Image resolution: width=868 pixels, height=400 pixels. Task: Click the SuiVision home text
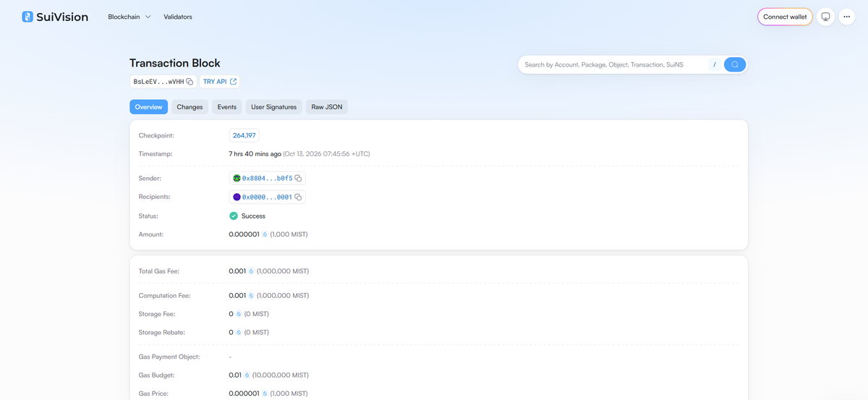pyautogui.click(x=62, y=17)
